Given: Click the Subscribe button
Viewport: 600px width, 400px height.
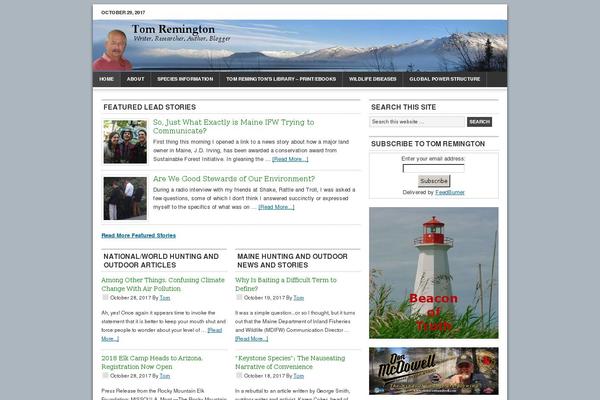Looking at the screenshot, I should 434,181.
